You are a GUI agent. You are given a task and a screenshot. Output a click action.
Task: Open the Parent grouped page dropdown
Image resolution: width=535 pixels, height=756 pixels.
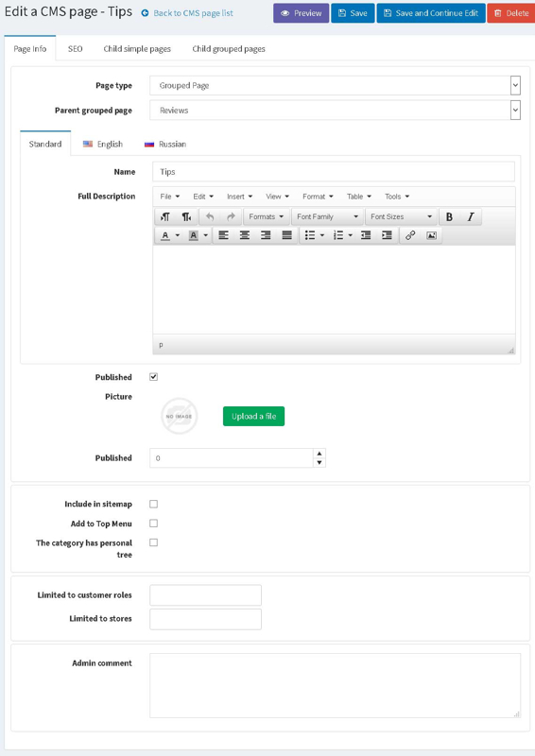pyautogui.click(x=335, y=111)
